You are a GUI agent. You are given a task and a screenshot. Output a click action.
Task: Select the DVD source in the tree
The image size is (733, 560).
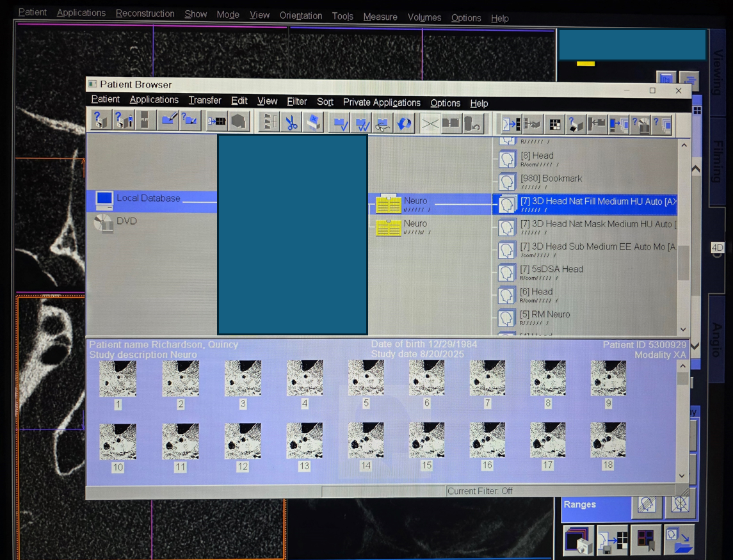(x=126, y=221)
